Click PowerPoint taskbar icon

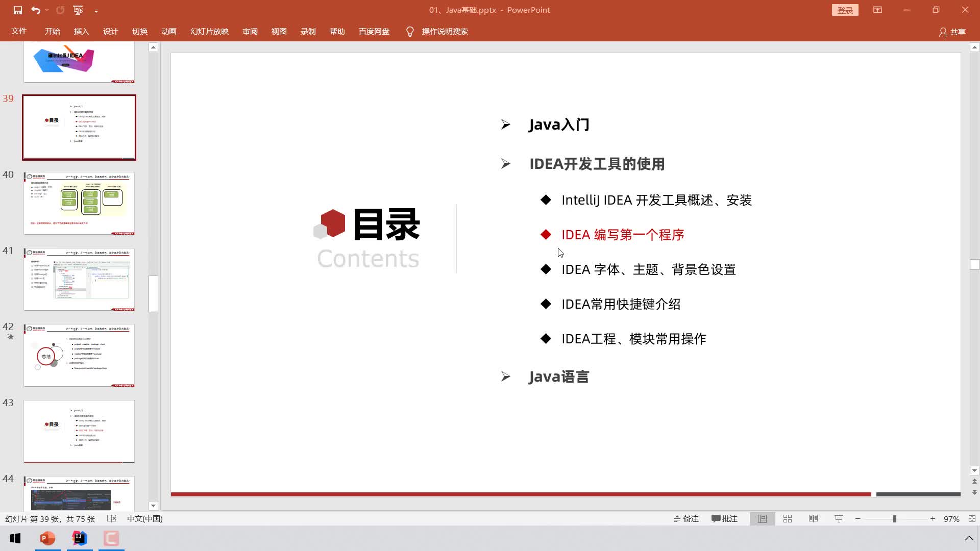tap(47, 538)
